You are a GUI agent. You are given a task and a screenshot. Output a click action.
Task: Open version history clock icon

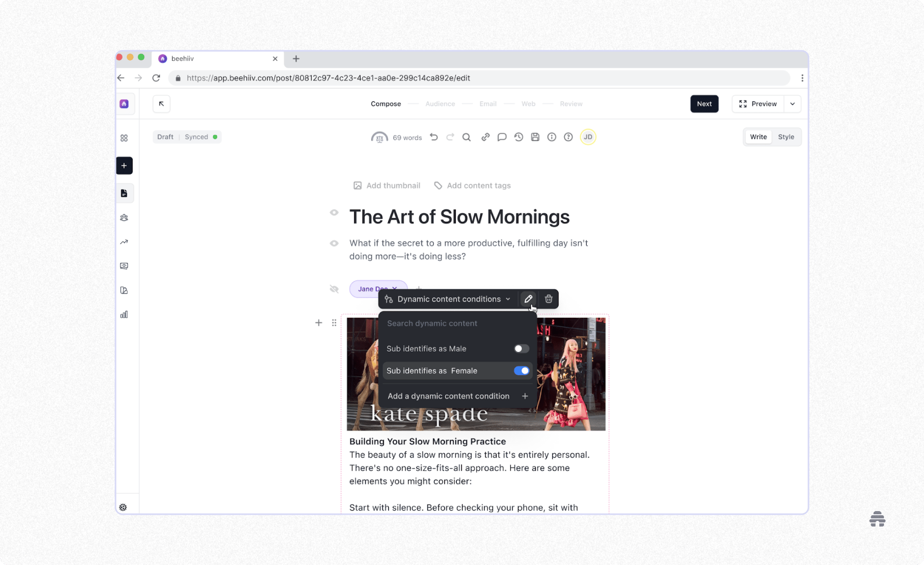(x=518, y=137)
